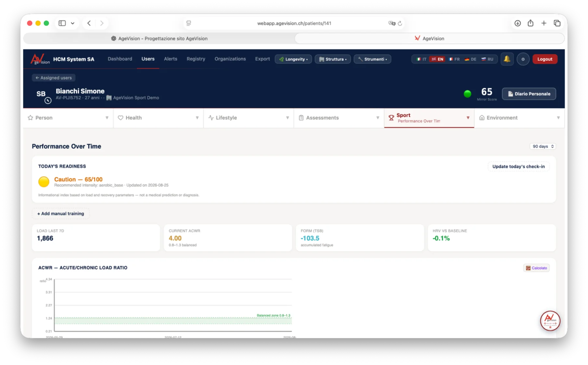This screenshot has height=365, width=588.
Task: Reload the page with refresh icon
Action: click(x=400, y=23)
